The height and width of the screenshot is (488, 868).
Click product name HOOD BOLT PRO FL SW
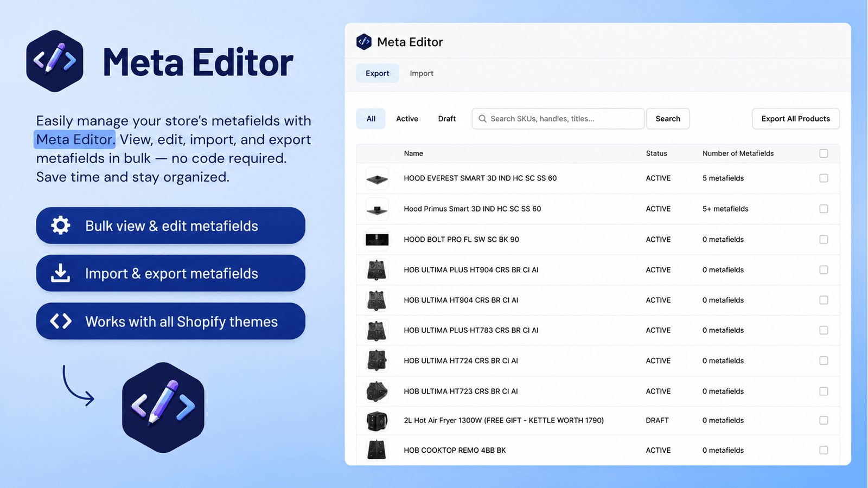click(x=462, y=239)
